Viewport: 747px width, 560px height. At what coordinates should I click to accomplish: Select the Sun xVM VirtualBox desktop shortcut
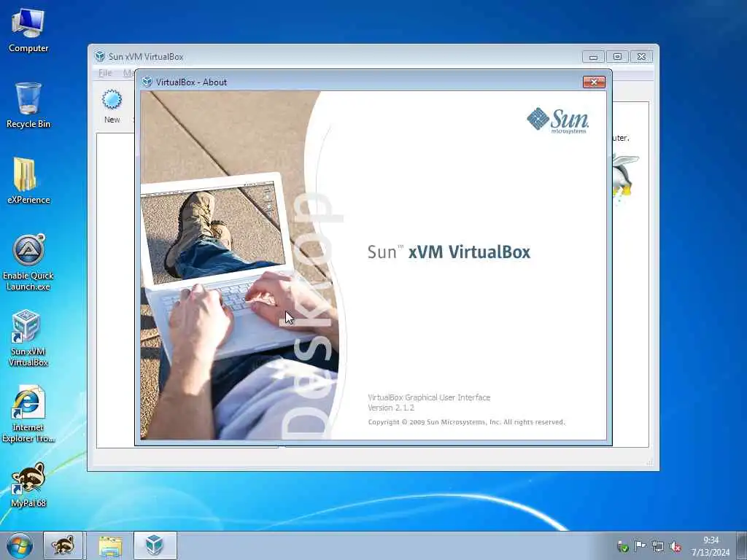28,338
